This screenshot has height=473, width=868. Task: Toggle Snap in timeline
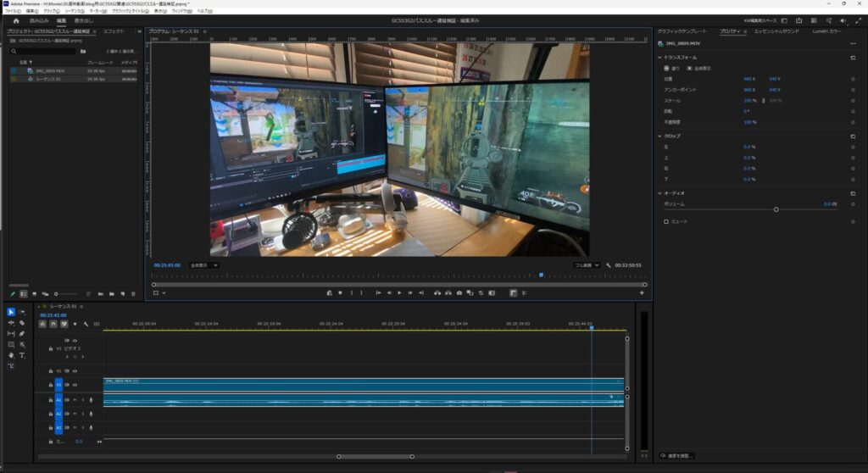(x=53, y=324)
